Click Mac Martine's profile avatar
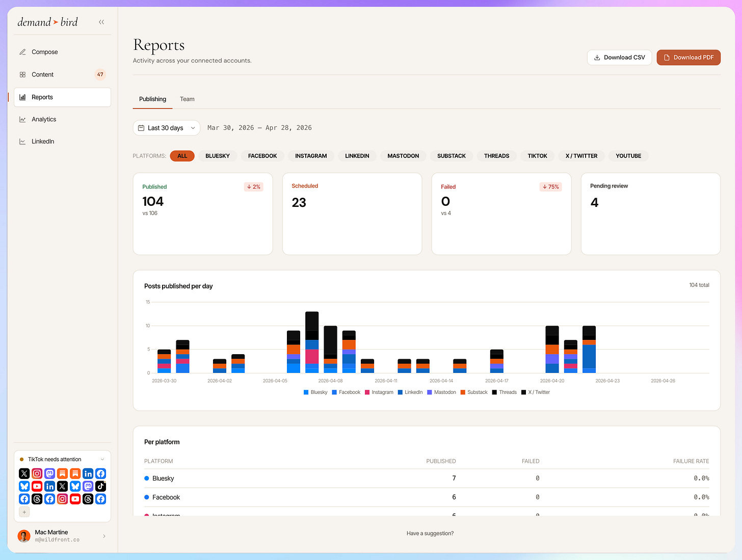 24,536
